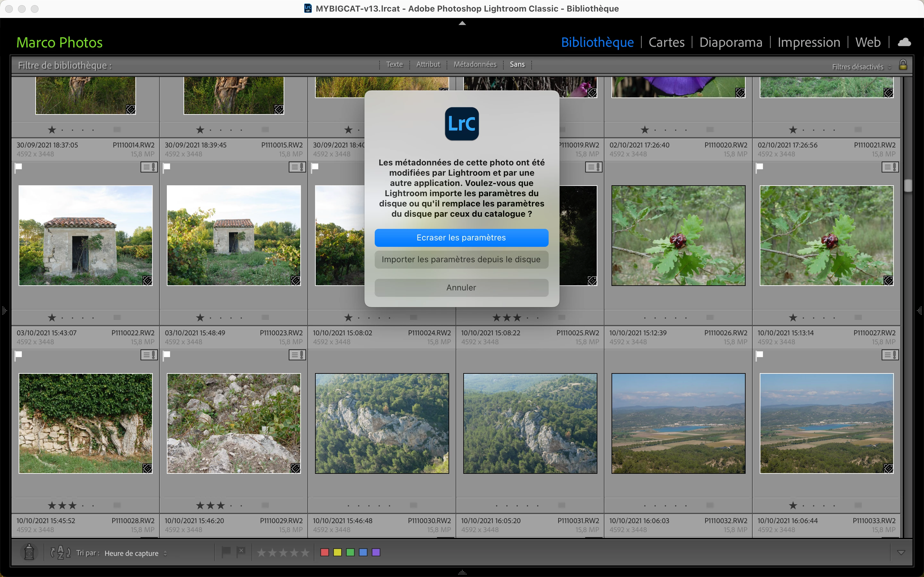Select the P1110026.RW2 oak leaf thumbnail
This screenshot has height=577, width=924.
coord(678,236)
